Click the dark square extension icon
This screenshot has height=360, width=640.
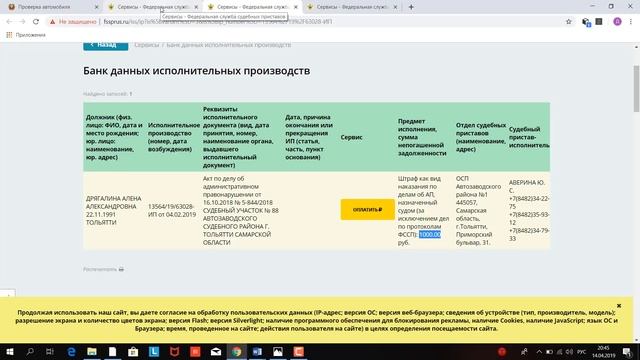(x=599, y=21)
